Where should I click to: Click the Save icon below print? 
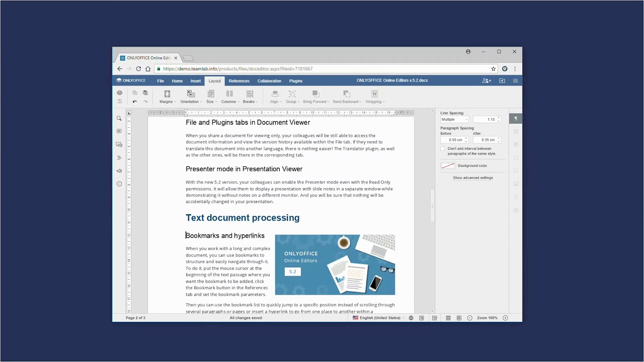[119, 102]
